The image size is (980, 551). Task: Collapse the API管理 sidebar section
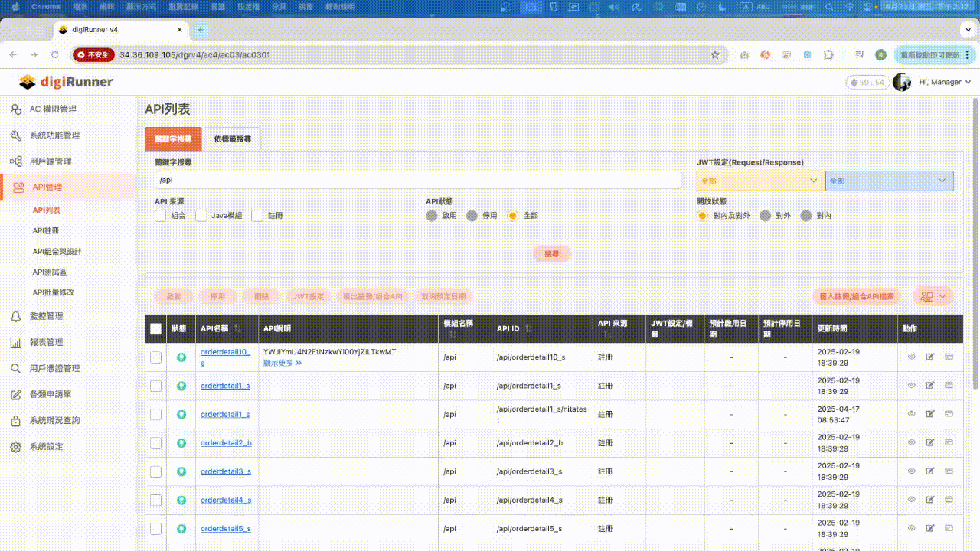[69, 187]
